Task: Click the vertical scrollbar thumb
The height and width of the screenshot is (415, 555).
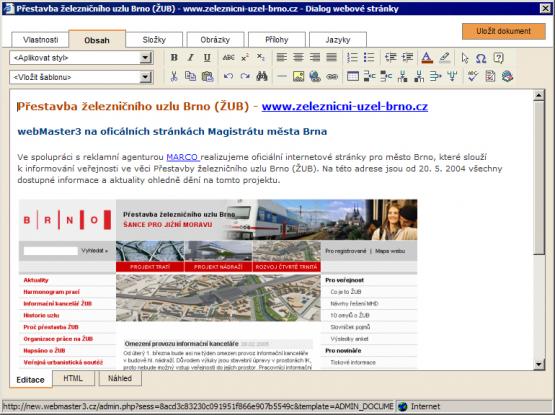Action: coord(539,177)
